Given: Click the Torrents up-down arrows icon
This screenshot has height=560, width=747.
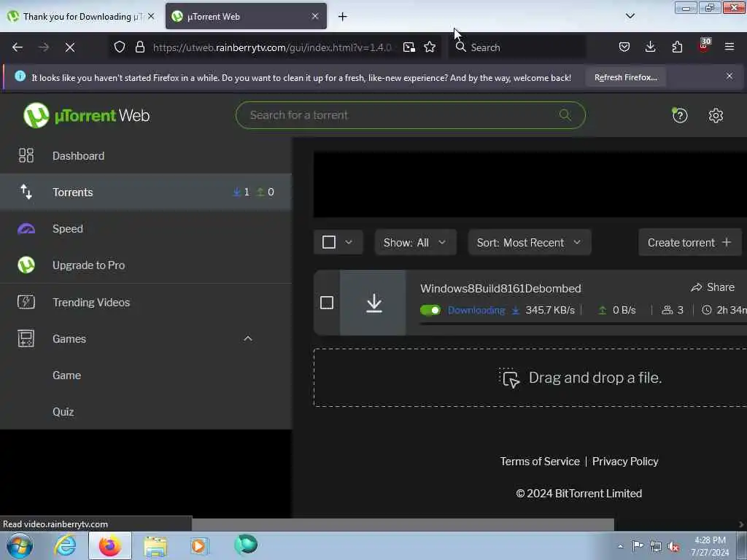Looking at the screenshot, I should (x=26, y=192).
